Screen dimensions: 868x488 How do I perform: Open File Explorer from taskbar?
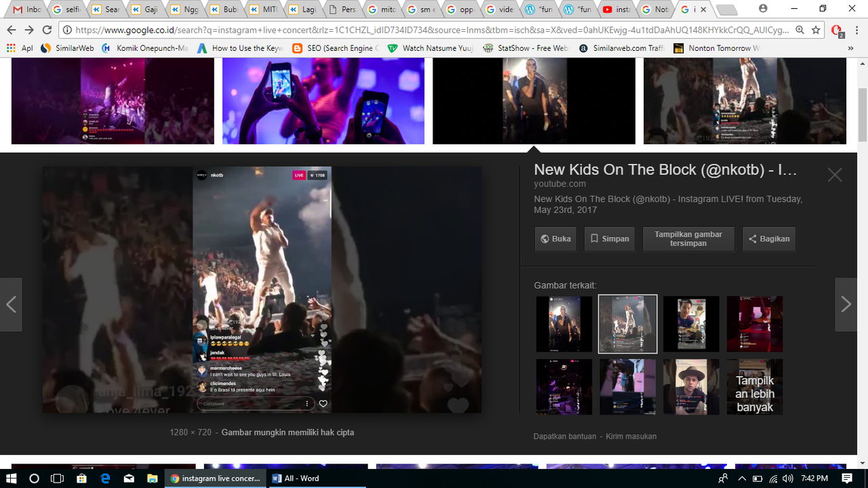tap(153, 478)
